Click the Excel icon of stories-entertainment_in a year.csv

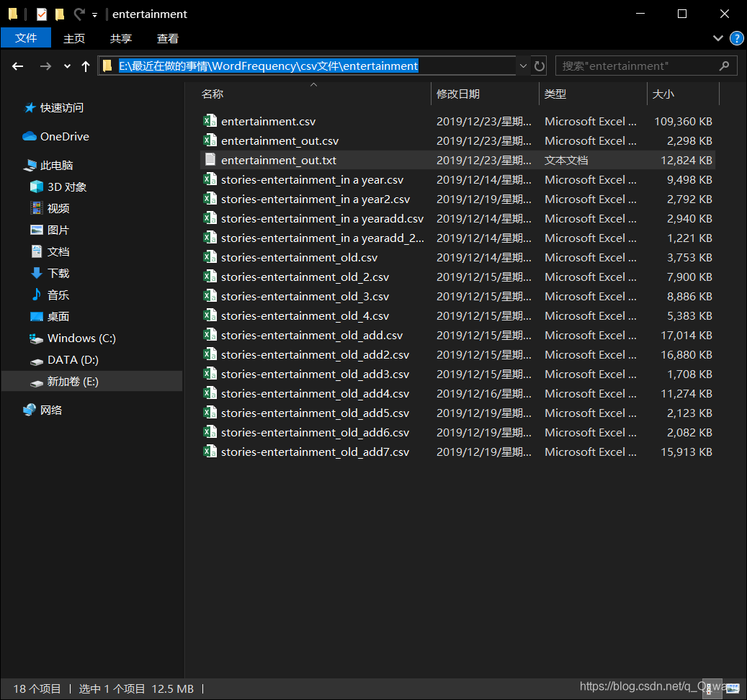tap(210, 179)
